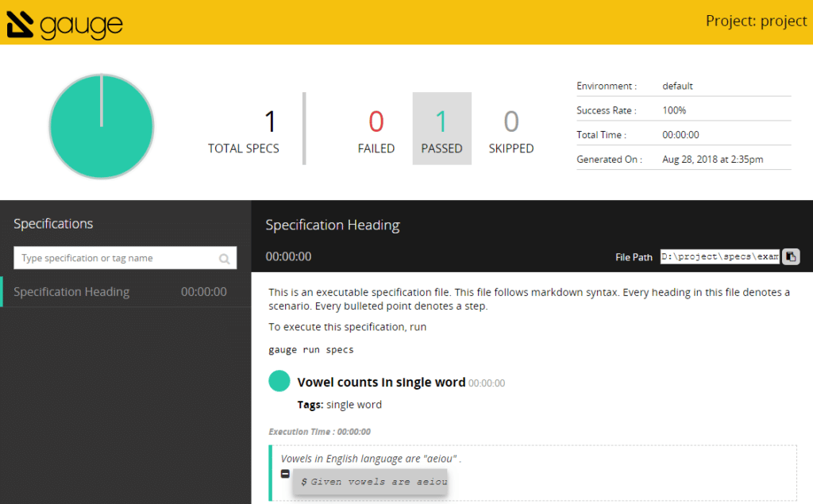Screen dimensions: 813x504
Task: Click the search magnifier icon
Action: click(225, 259)
